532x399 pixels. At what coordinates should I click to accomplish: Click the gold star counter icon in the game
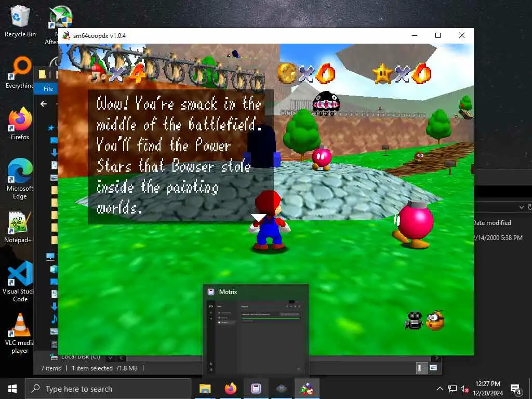382,74
